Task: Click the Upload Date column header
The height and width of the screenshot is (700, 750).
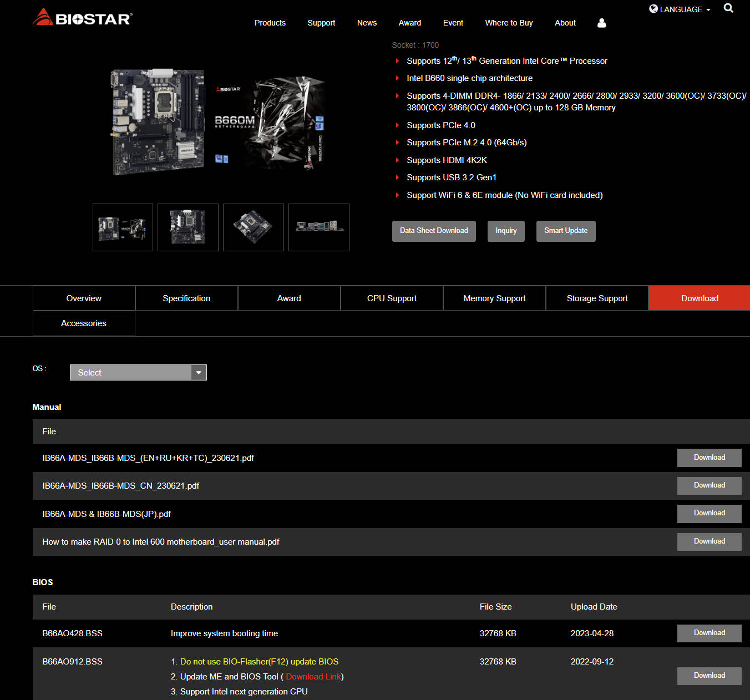Action: (x=594, y=607)
